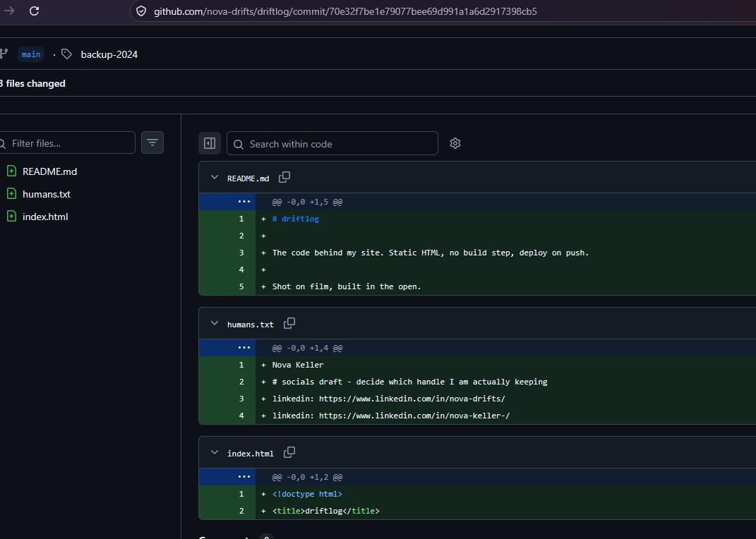Image resolution: width=756 pixels, height=539 pixels.
Task: Click the added-file icon beside humans.txt
Action: tap(11, 193)
